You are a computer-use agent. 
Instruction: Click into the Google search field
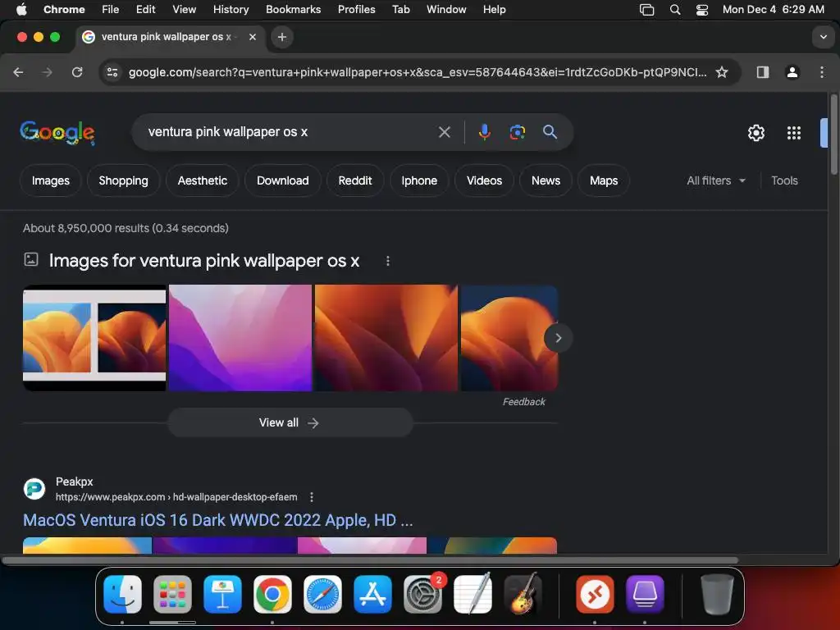pyautogui.click(x=290, y=132)
